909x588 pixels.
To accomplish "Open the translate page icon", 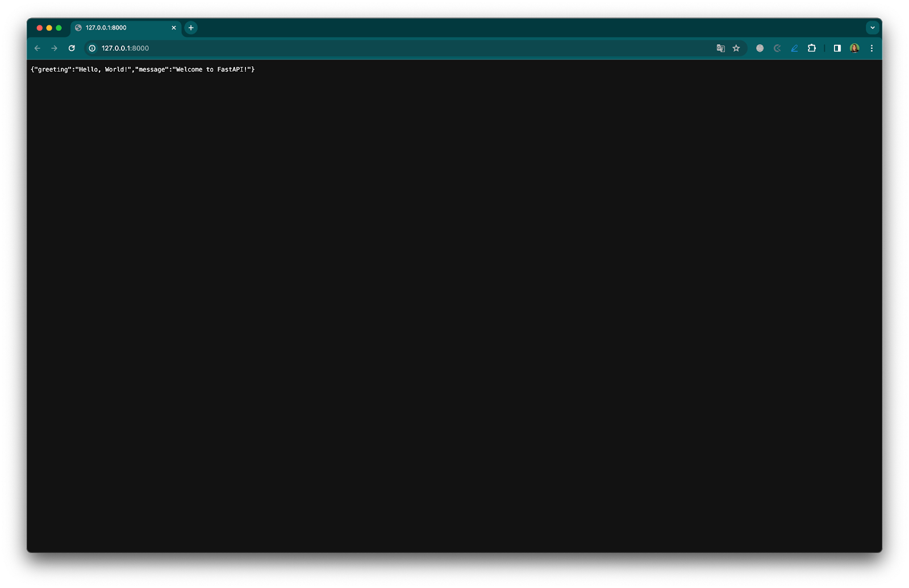I will pyautogui.click(x=720, y=48).
